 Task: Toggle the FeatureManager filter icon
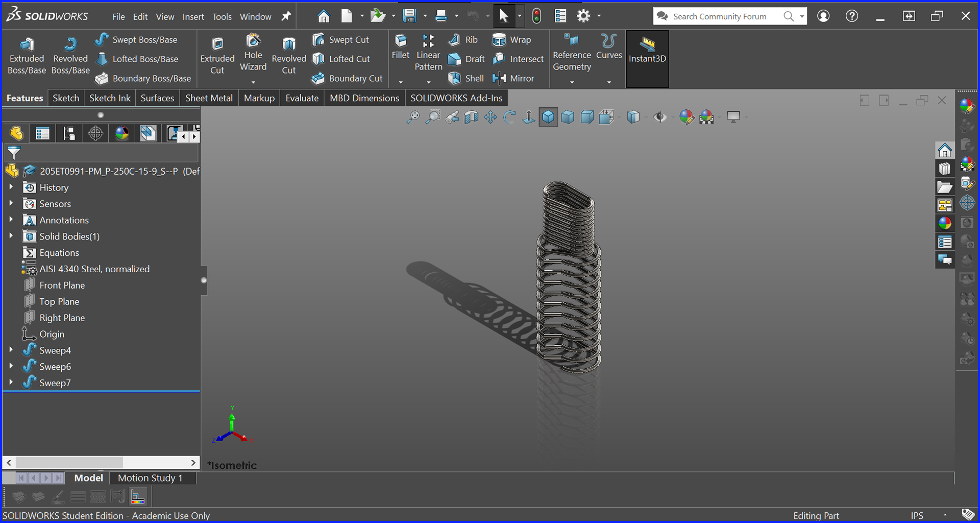pyautogui.click(x=14, y=152)
